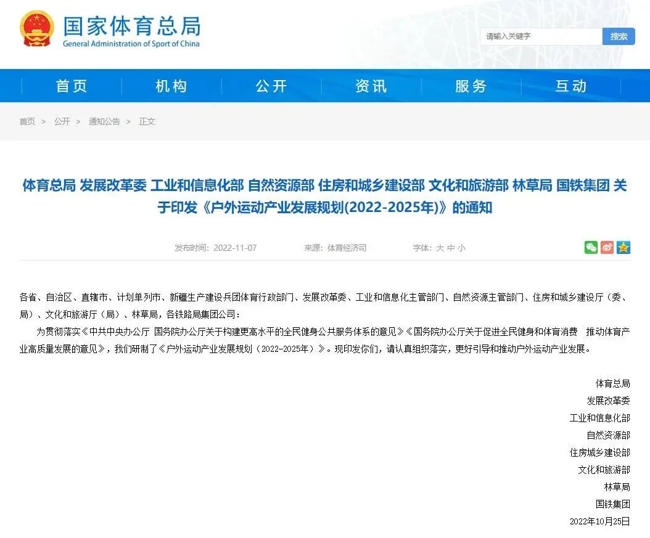Click General Administration of Sport of China text
650x538 pixels.
(x=131, y=44)
